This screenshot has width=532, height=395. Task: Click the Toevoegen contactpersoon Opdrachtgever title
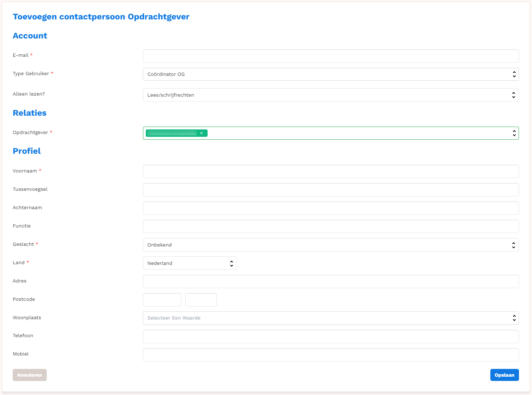click(101, 17)
